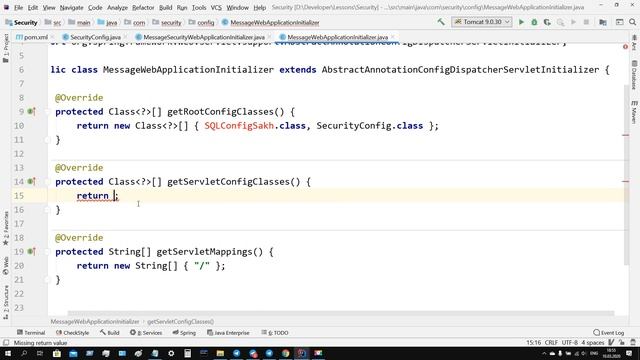Screen dimensions: 640x360
Task: Open the Terminal tool window
Action: point(31,333)
